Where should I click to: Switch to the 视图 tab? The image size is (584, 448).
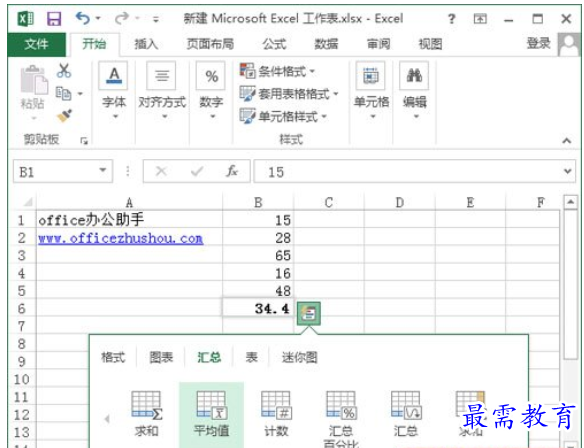click(431, 44)
